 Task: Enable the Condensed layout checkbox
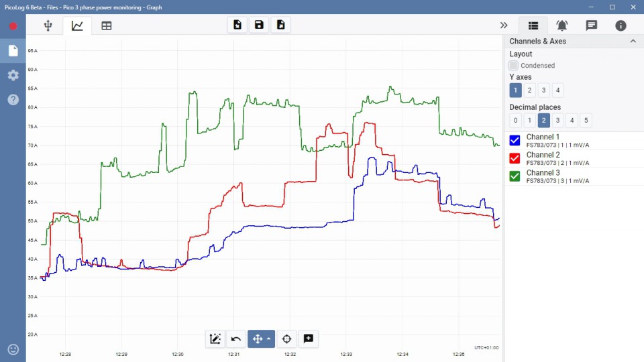514,66
